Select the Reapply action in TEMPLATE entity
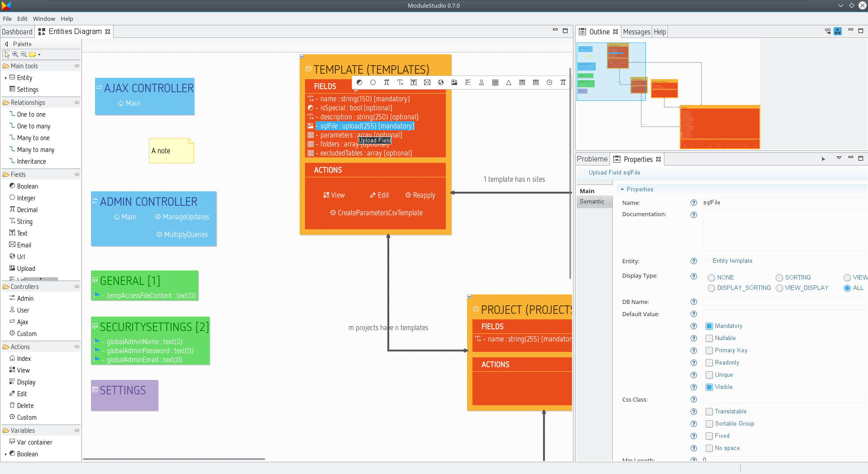Viewport: 868px width, 474px height. coord(420,195)
